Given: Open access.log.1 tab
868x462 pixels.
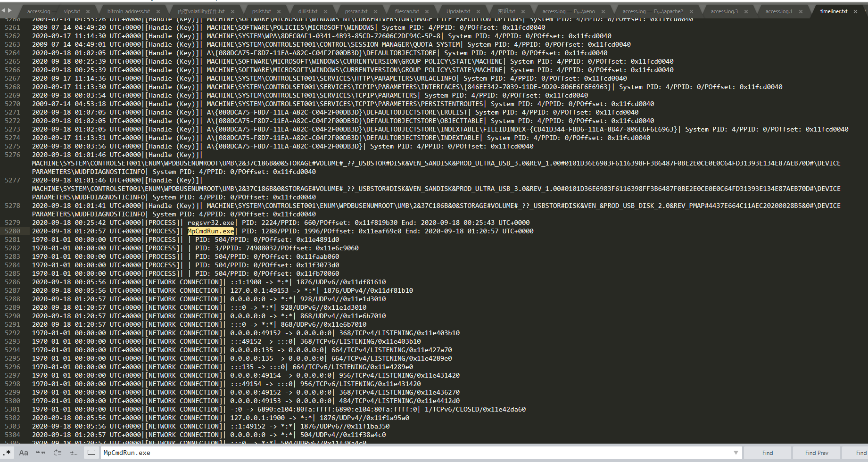Looking at the screenshot, I should click(779, 11).
